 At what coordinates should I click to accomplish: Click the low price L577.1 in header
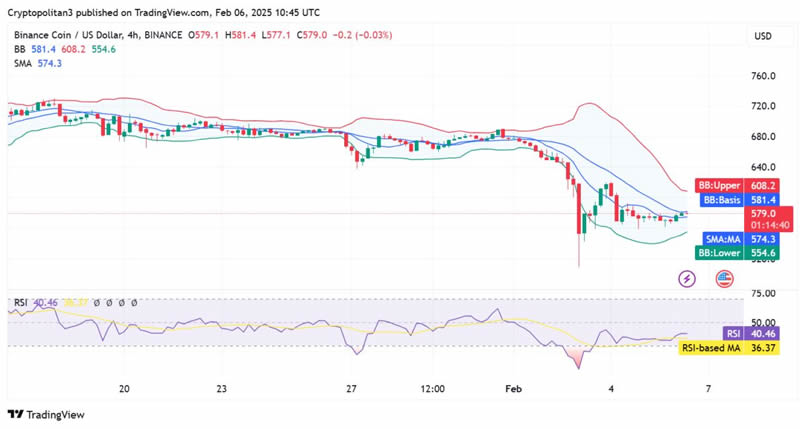pyautogui.click(x=276, y=35)
